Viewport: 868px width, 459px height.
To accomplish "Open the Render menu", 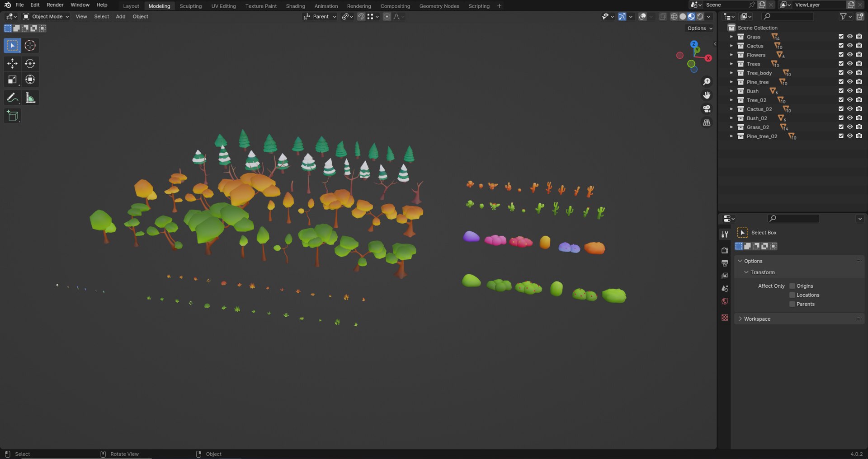I will point(55,5).
